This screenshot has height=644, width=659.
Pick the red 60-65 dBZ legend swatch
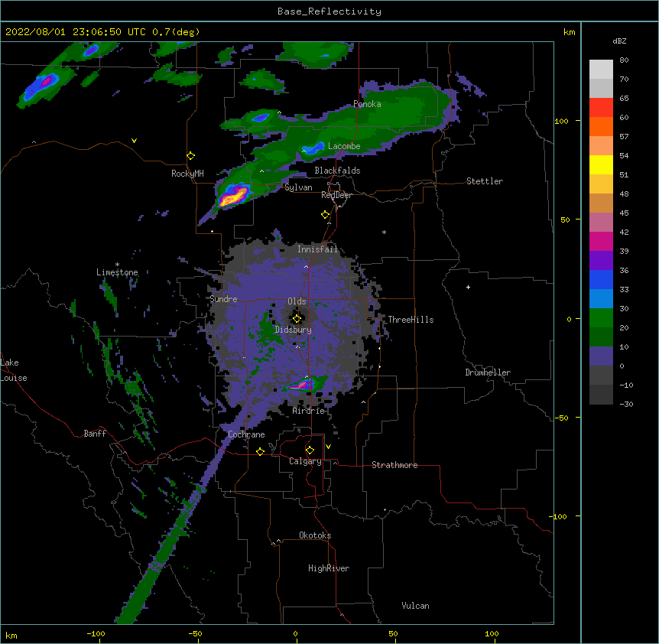point(601,108)
